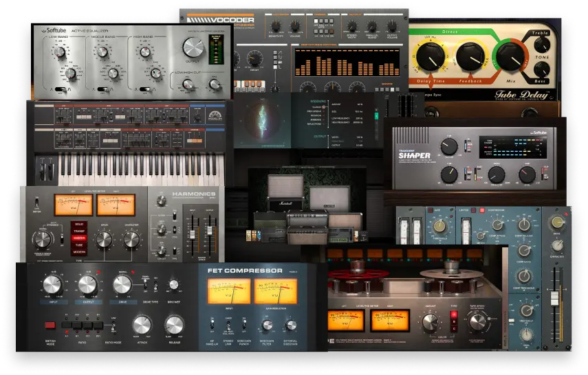Click the Comp Release knob
Screen dimensions: 588x375
(x=524, y=225)
